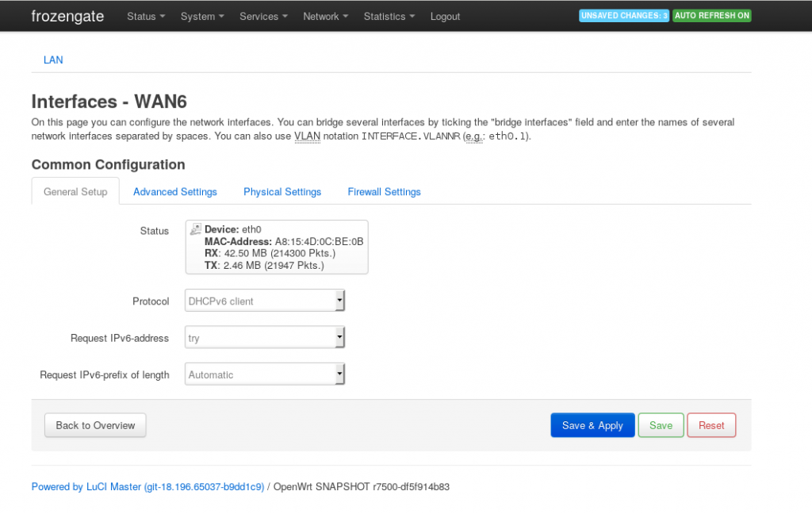Screen dimensions: 812x514
Task: Click the green Save button
Action: [661, 425]
